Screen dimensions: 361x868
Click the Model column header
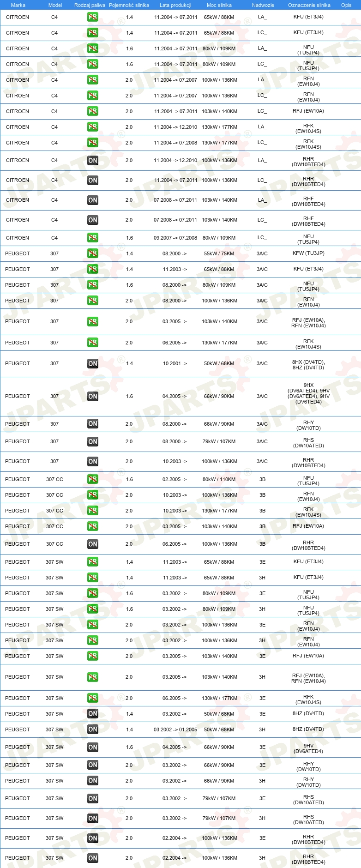click(x=55, y=5)
